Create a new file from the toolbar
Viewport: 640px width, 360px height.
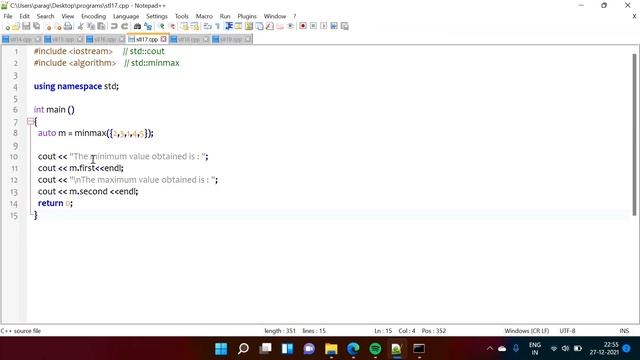click(7, 27)
